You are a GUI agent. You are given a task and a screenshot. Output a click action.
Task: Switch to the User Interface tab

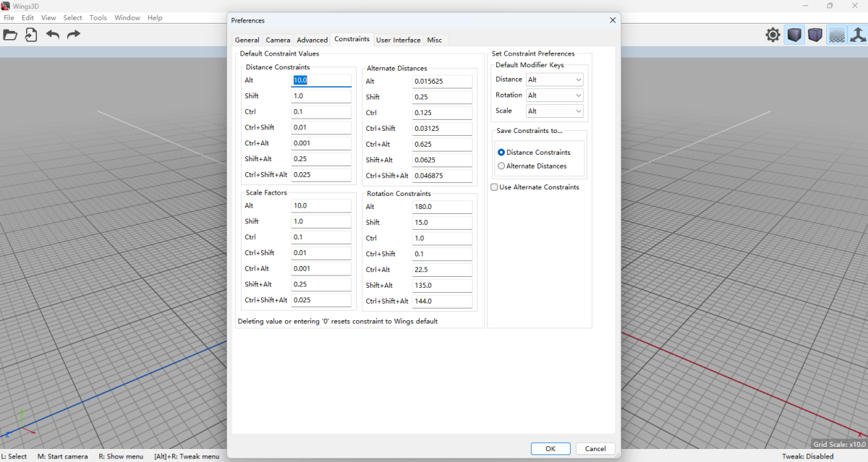pyautogui.click(x=398, y=40)
